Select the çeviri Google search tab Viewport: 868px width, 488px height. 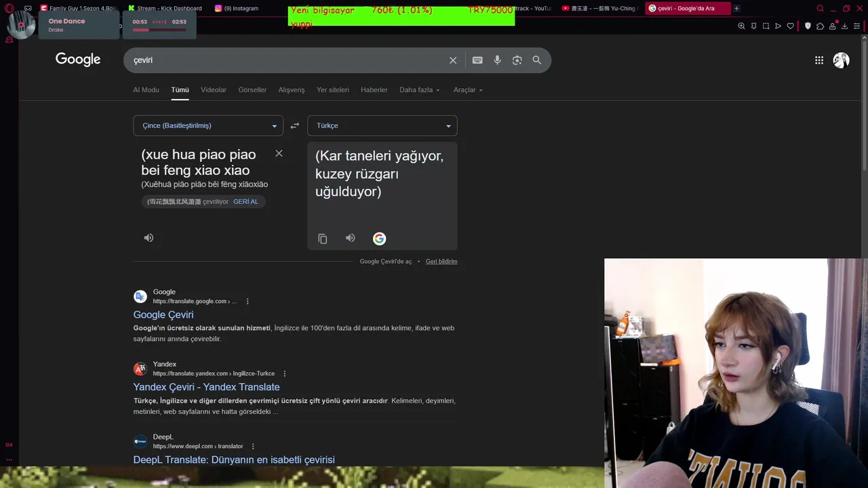click(x=687, y=8)
